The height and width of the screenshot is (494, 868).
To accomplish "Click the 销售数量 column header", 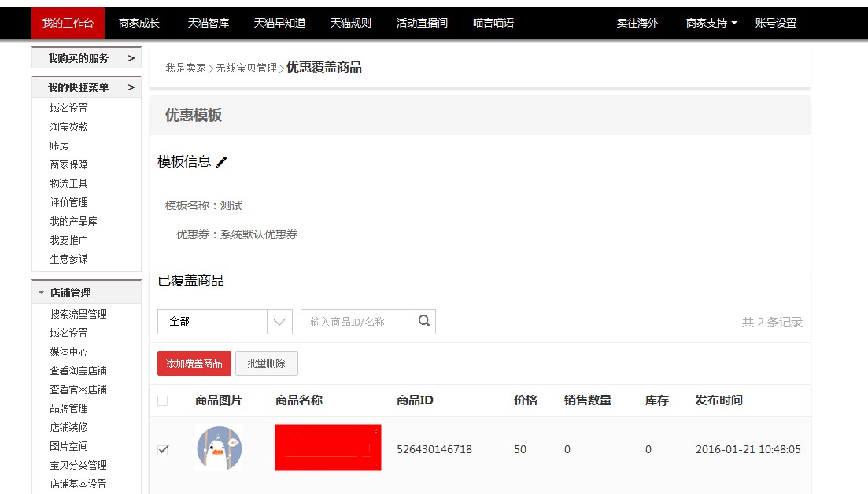I will [x=587, y=400].
